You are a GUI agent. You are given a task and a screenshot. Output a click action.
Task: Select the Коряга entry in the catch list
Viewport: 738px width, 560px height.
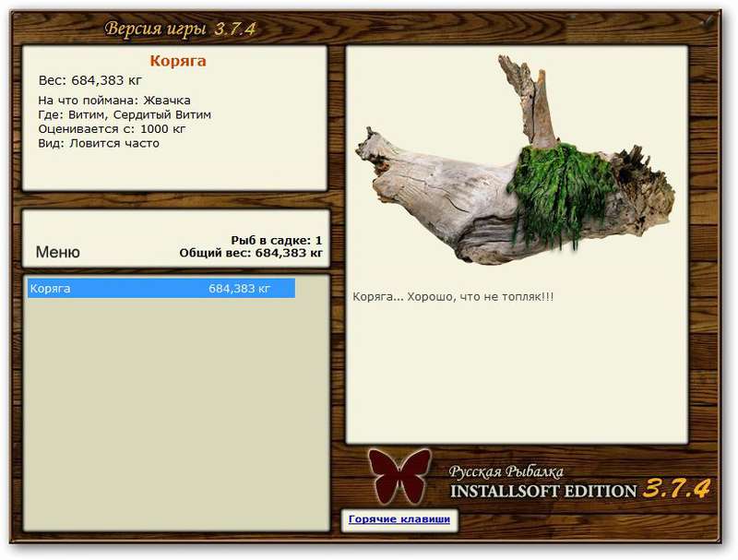click(161, 288)
